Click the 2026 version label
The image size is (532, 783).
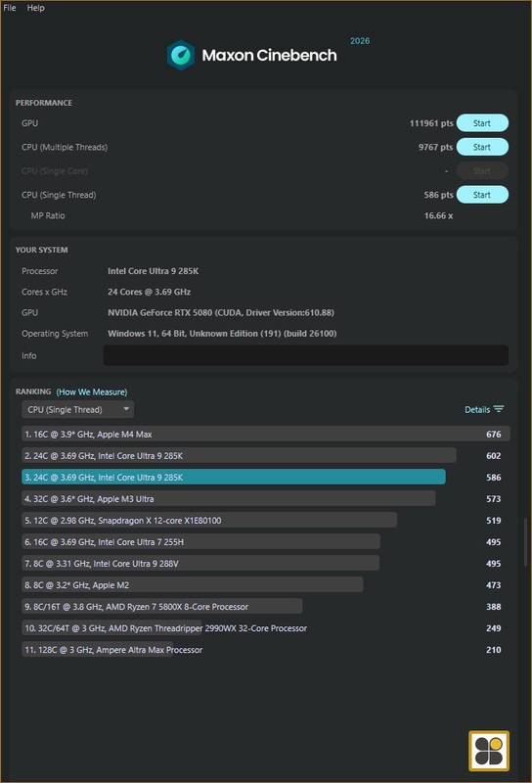[360, 41]
